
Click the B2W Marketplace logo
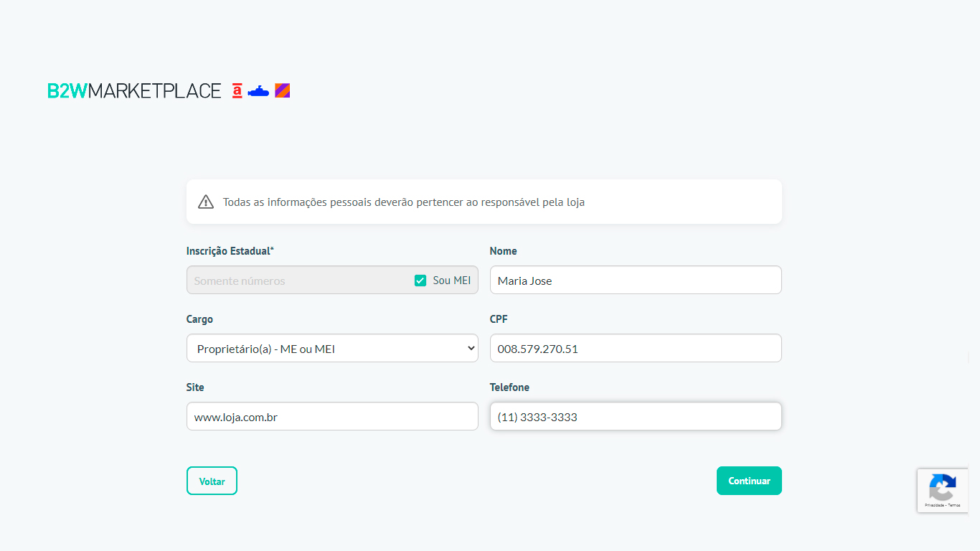(134, 90)
